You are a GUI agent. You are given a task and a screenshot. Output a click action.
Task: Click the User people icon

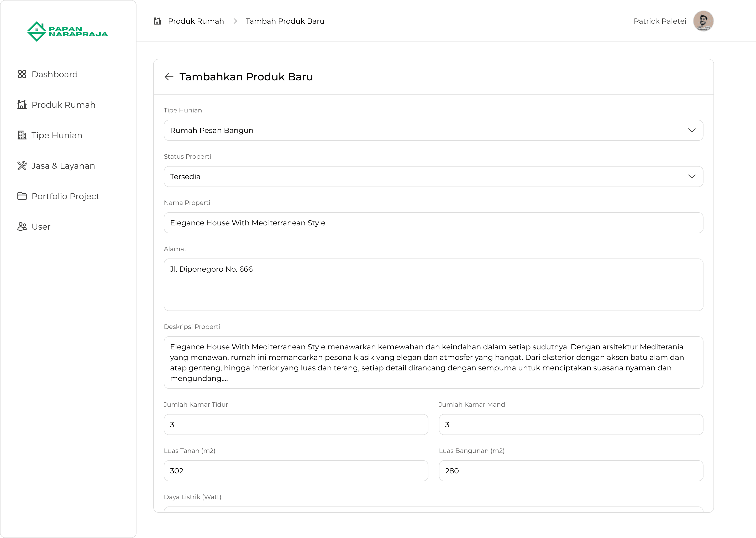point(22,227)
